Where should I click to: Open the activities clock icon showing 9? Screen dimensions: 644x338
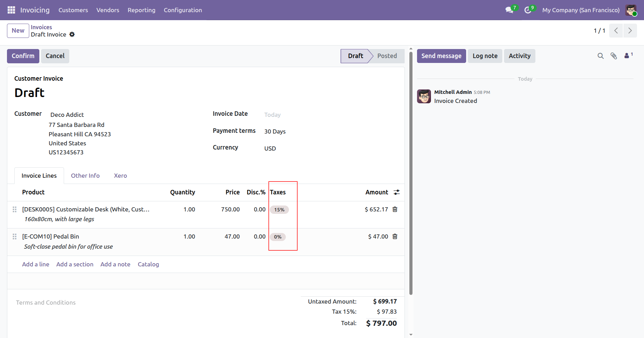click(528, 10)
